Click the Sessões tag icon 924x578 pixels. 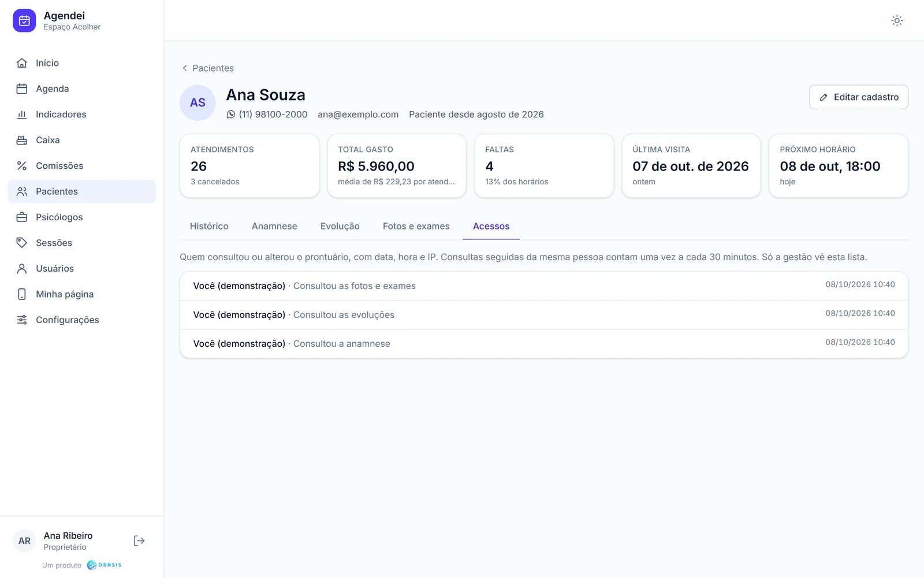click(22, 243)
